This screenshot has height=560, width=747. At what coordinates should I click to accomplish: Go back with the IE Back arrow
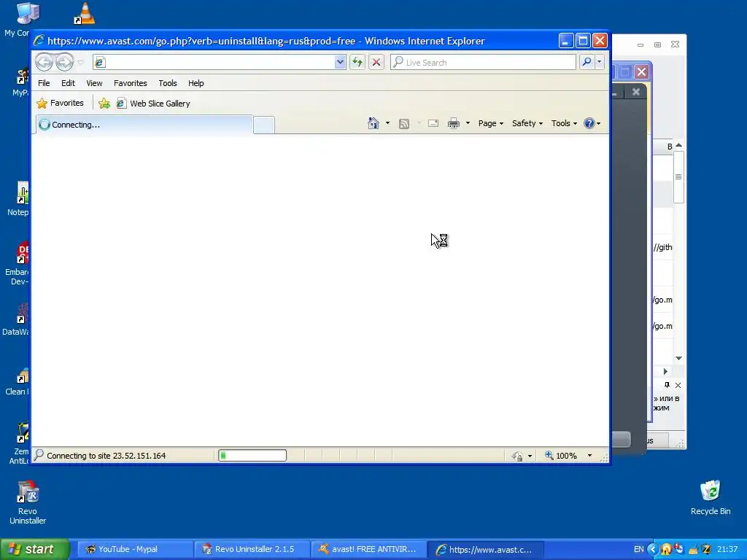tap(44, 62)
